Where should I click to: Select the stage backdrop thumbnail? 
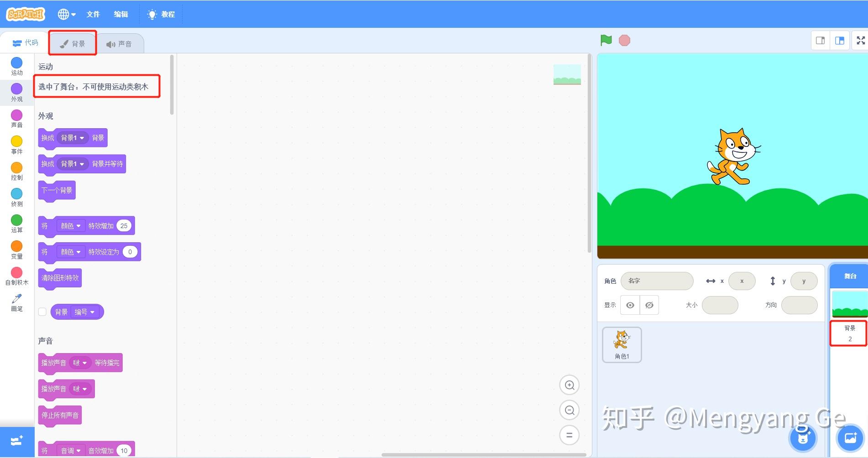click(850, 304)
